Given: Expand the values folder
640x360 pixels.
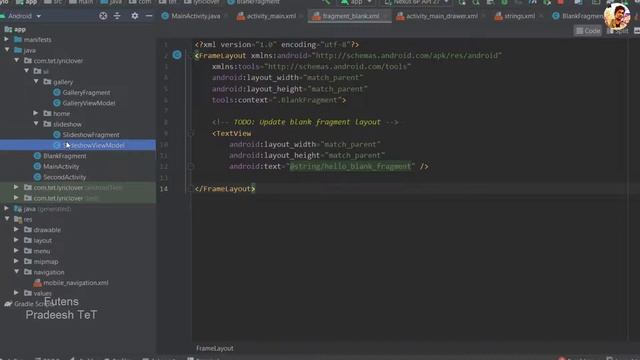Looking at the screenshot, I should pyautogui.click(x=16, y=293).
